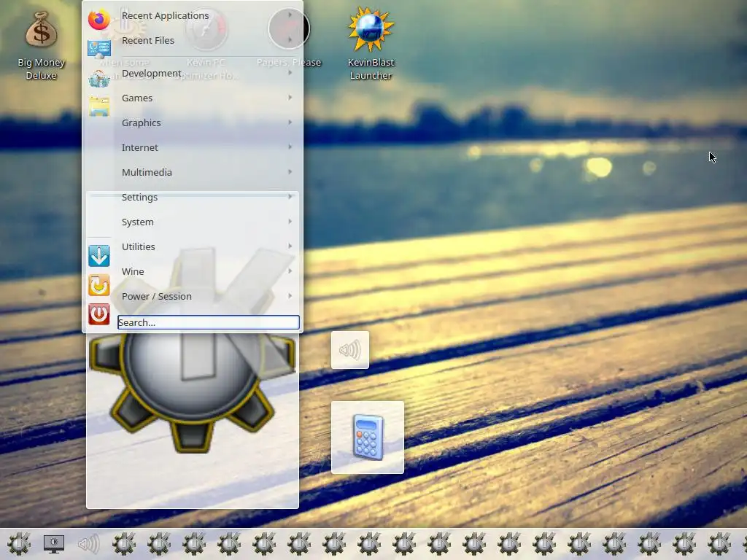
Task: Expand the arrow next to Graphics
Action: tap(290, 122)
